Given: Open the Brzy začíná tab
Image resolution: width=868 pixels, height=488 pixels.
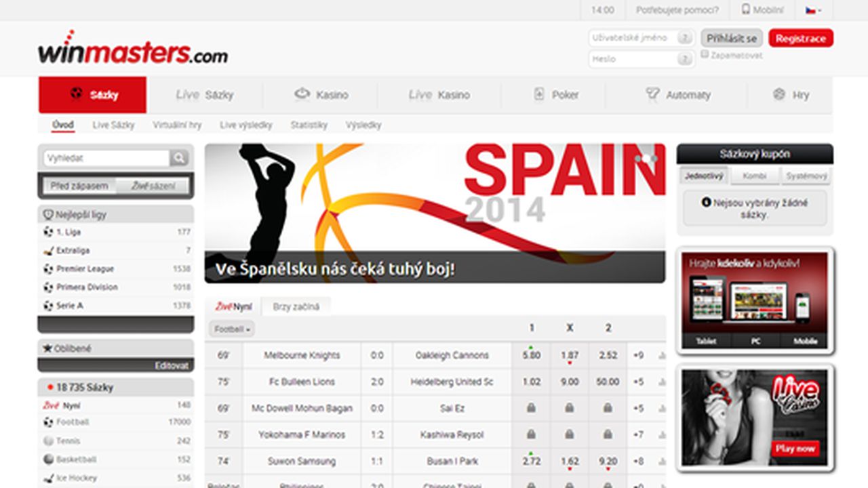Looking at the screenshot, I should pyautogui.click(x=296, y=306).
